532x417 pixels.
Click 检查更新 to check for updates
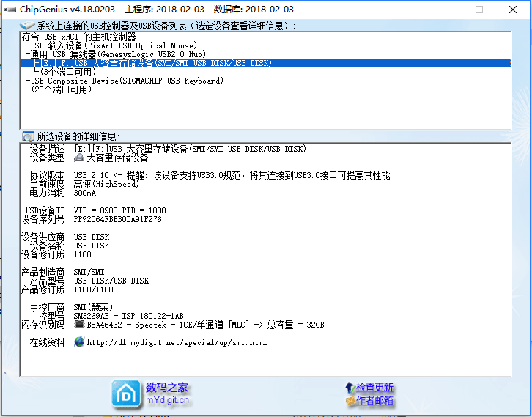tap(374, 387)
